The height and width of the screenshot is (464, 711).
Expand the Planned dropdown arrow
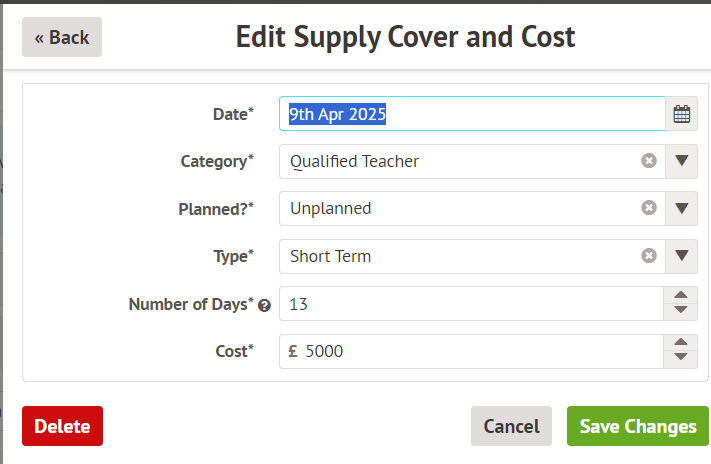click(x=682, y=208)
